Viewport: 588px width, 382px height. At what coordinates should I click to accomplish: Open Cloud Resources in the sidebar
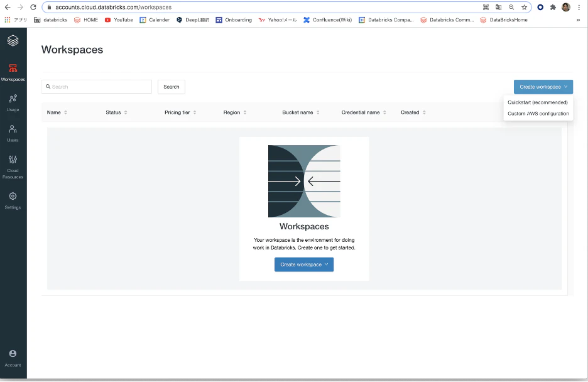(x=13, y=166)
